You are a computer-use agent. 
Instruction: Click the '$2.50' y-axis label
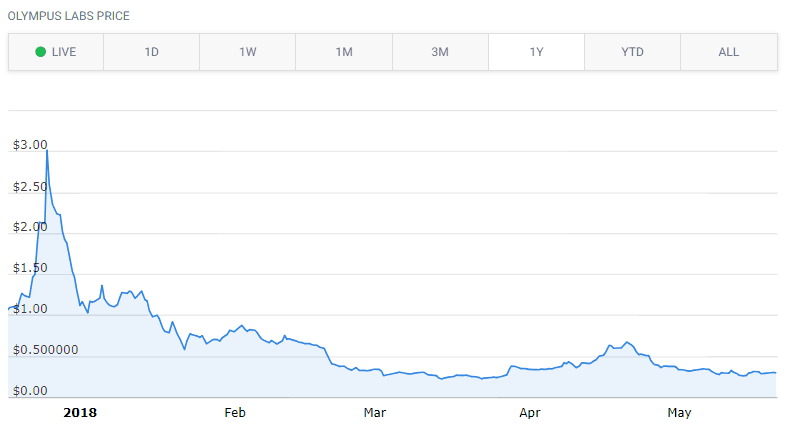tap(30, 187)
